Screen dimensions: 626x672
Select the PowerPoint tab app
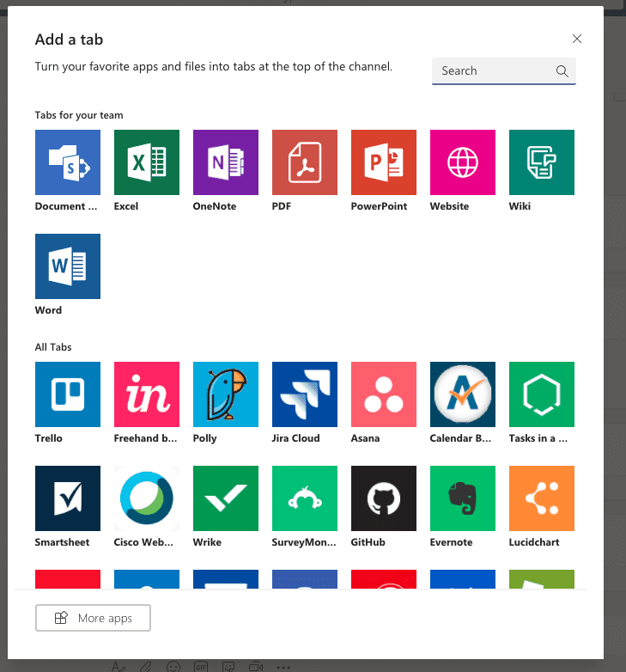384,162
